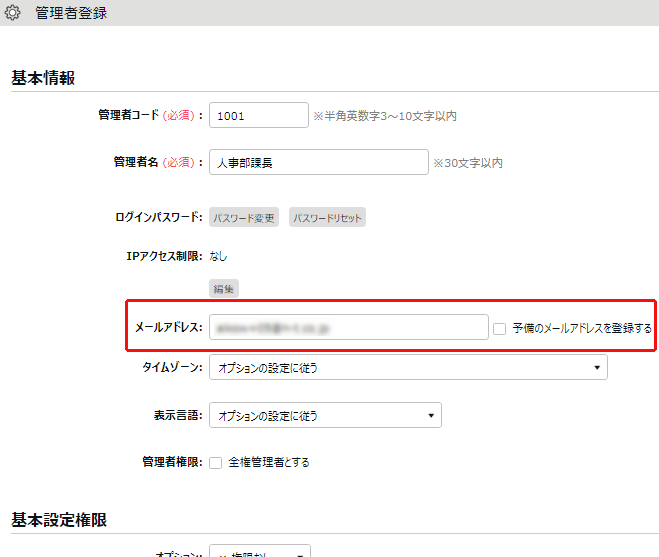
Task: Click the 管理者登録 page title
Action: 71,13
